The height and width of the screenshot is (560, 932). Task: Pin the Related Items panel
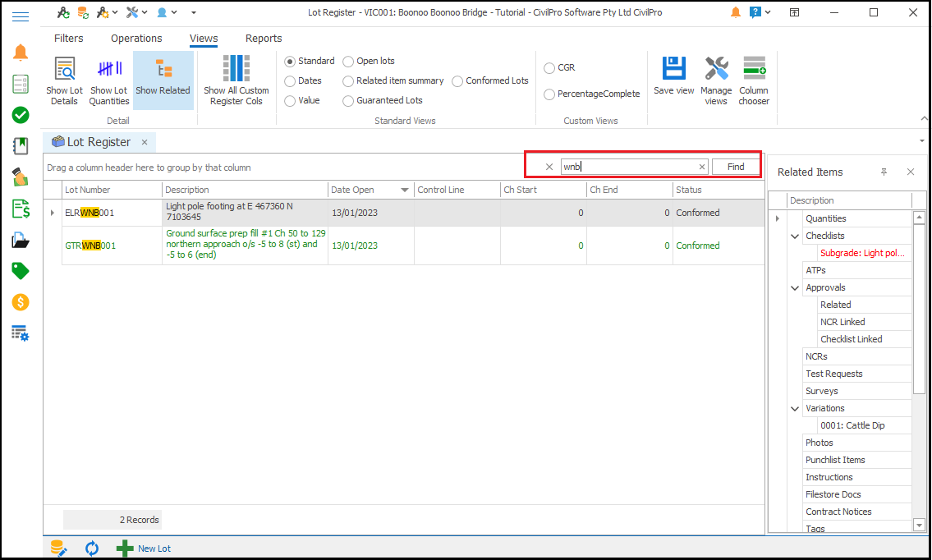884,172
